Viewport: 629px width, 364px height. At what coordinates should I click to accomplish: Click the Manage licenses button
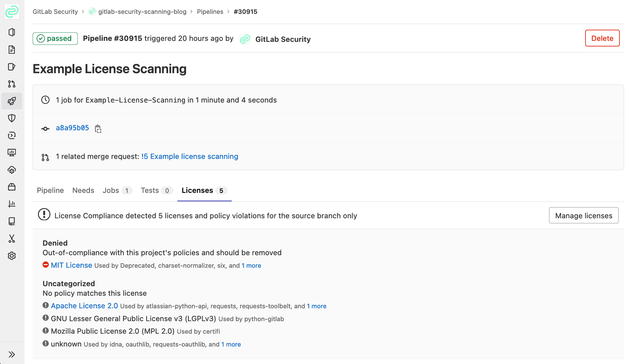point(584,216)
